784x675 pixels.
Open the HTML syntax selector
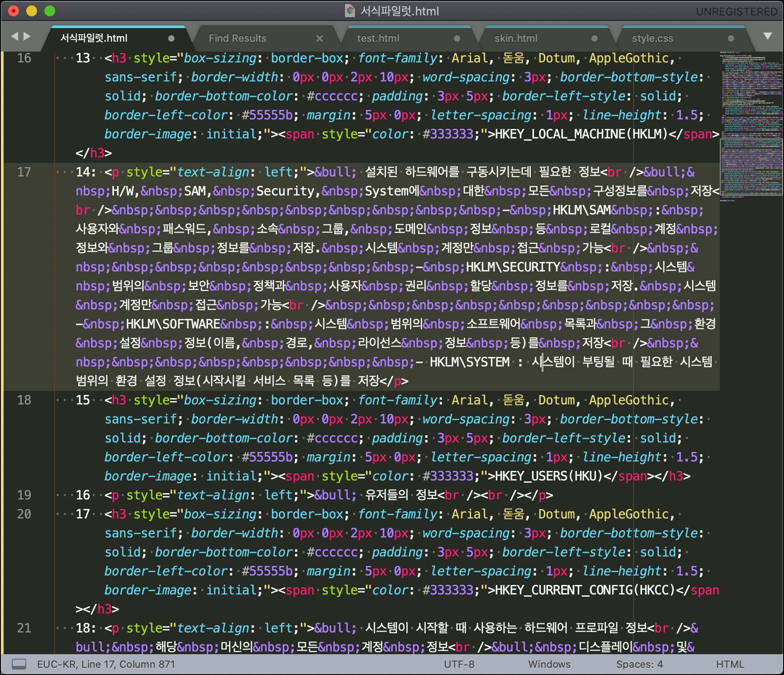point(730,664)
